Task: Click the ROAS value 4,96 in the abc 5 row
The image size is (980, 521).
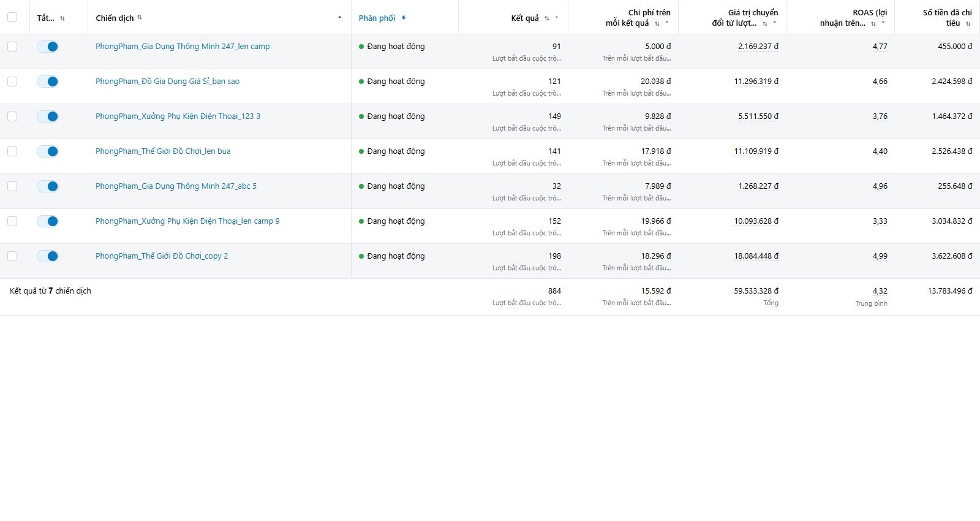Action: pyautogui.click(x=880, y=186)
